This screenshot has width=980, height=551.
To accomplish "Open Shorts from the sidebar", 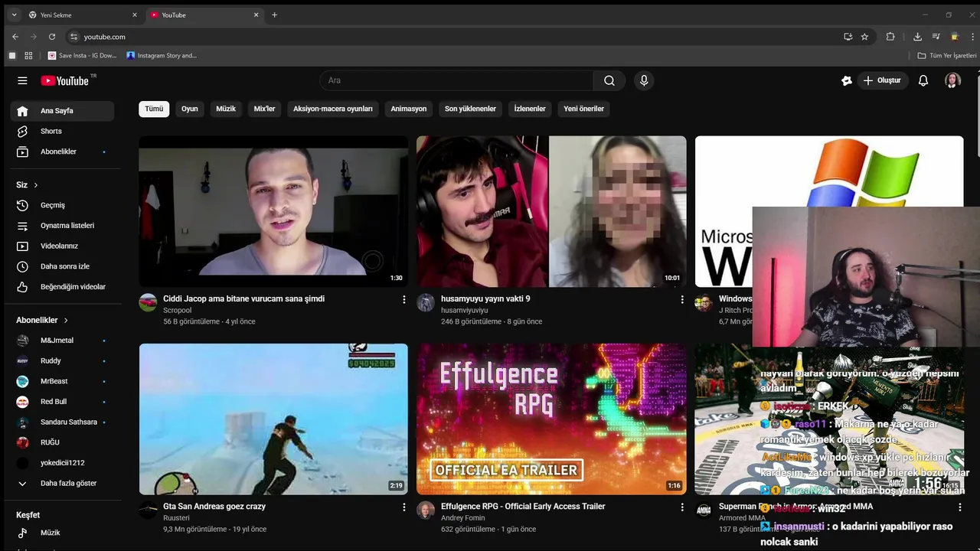I will coord(62,132).
